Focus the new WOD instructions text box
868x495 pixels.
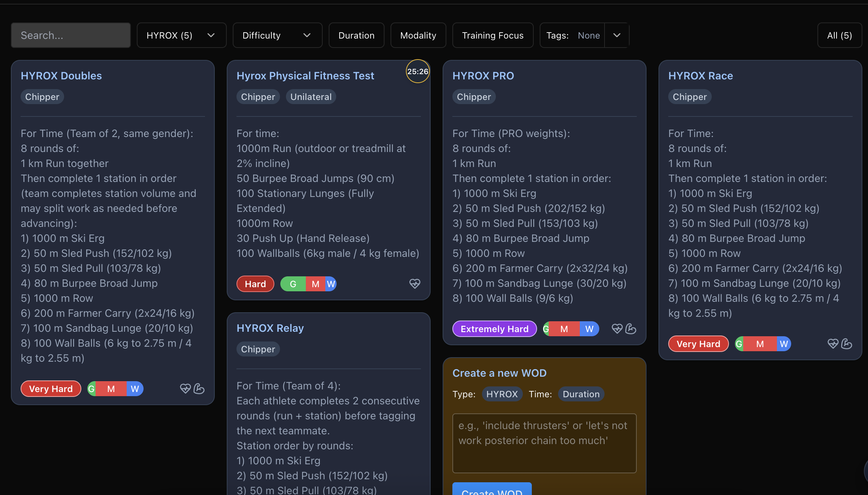coord(544,443)
